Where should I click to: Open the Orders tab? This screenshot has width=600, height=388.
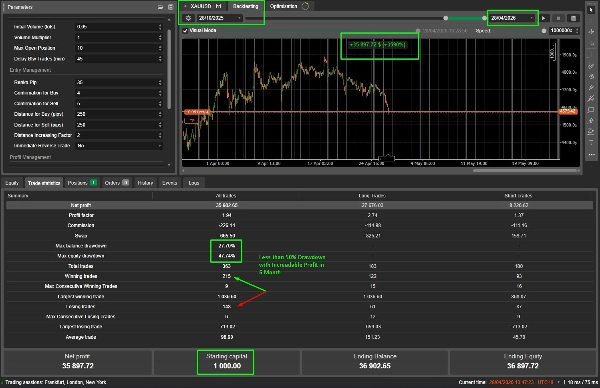(x=116, y=183)
